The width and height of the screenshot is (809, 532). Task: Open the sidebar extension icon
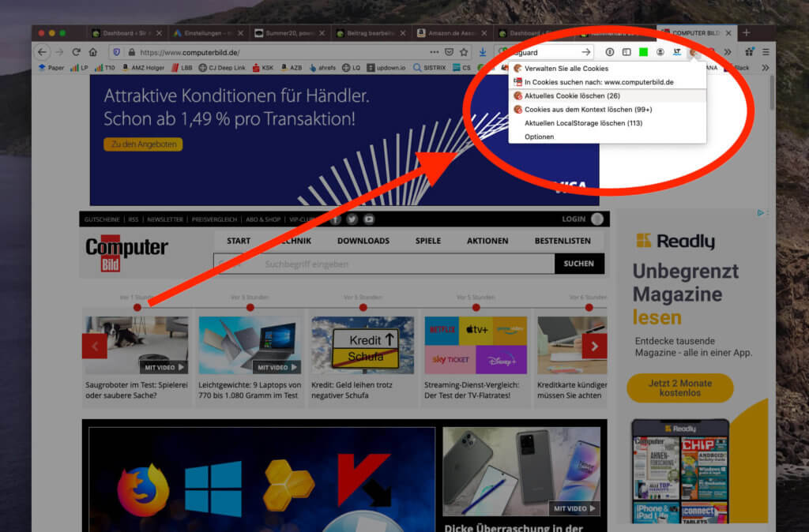tap(627, 52)
